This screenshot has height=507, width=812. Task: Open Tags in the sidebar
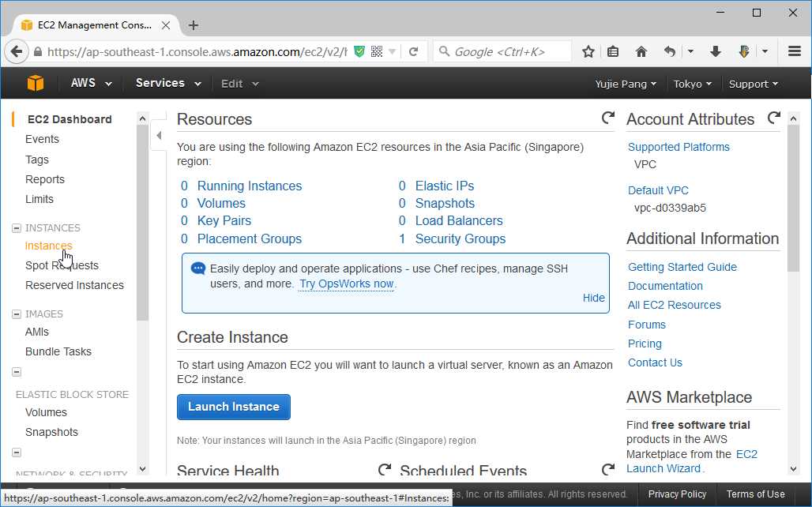(37, 160)
